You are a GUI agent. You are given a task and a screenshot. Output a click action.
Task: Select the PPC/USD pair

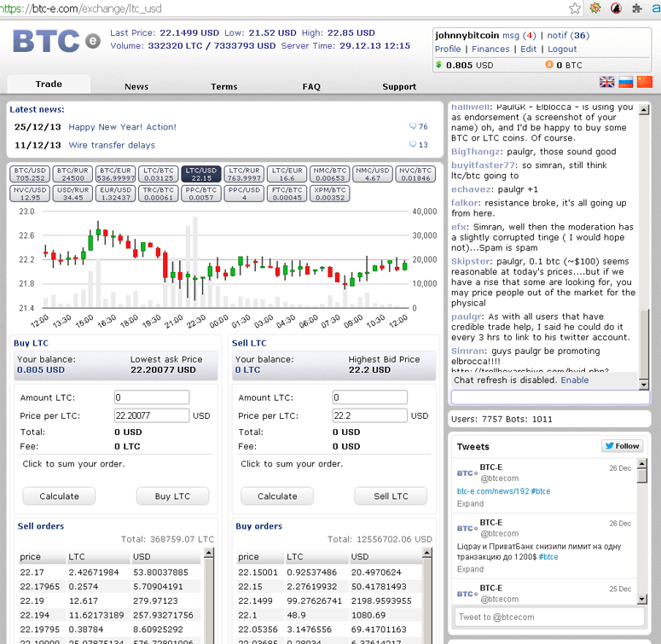pyautogui.click(x=244, y=194)
